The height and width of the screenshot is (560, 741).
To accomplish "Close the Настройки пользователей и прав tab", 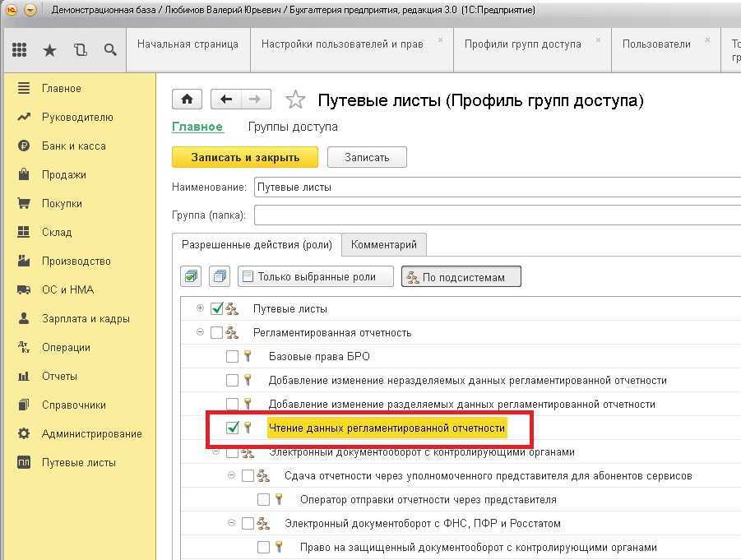I will [440, 40].
